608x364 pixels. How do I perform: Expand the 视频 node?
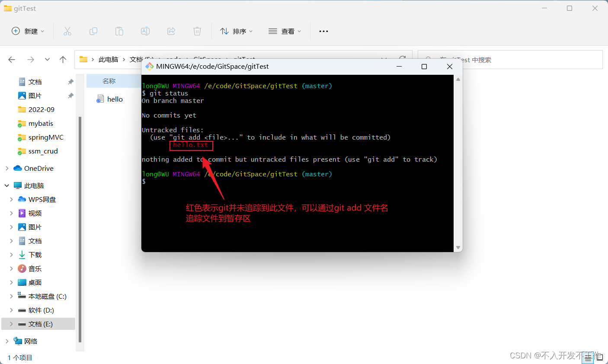pos(11,213)
